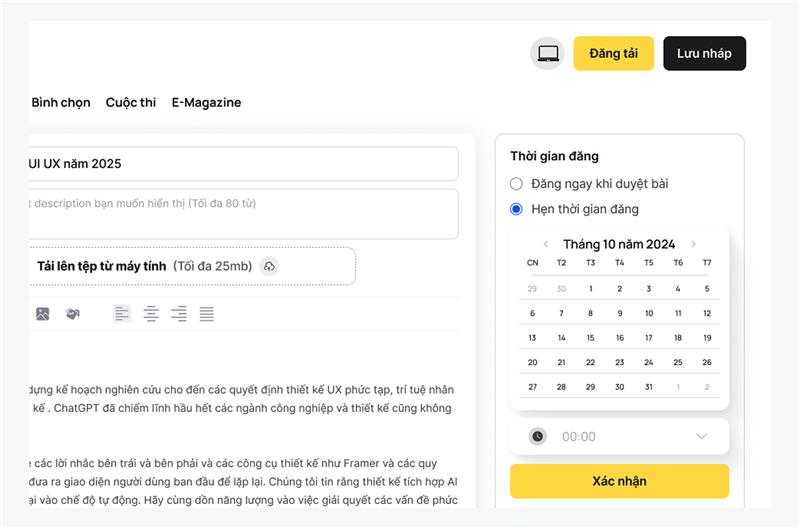
Task: Justify the text
Action: pyautogui.click(x=207, y=314)
